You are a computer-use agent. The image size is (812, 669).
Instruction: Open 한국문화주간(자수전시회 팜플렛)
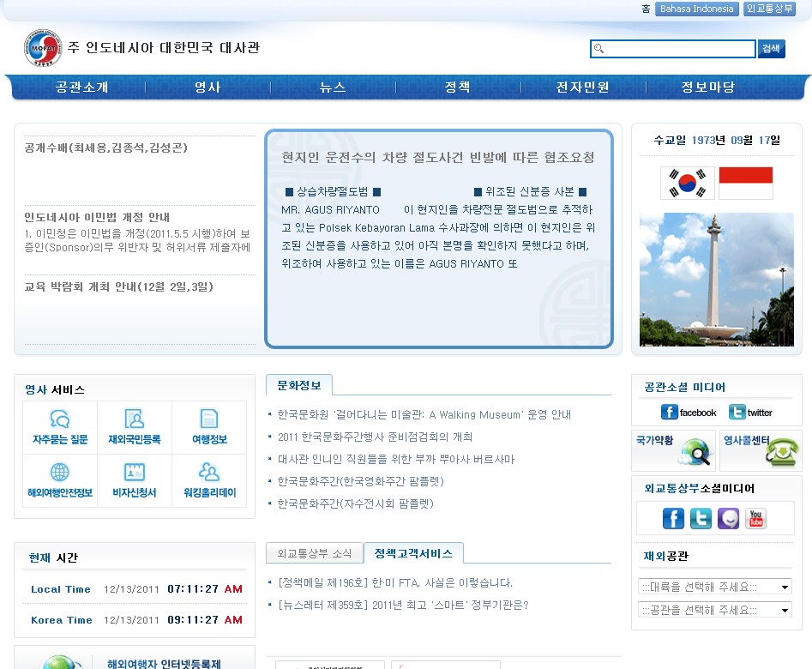(x=355, y=503)
